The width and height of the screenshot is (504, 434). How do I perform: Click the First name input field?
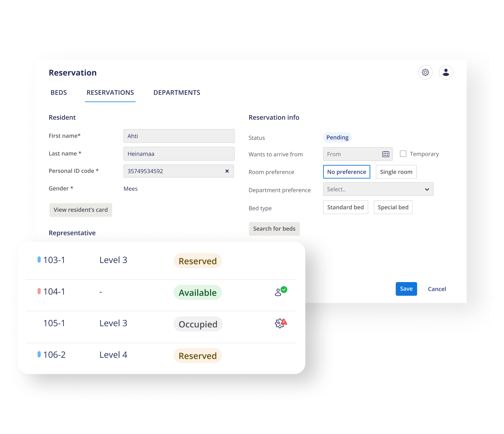tap(179, 136)
